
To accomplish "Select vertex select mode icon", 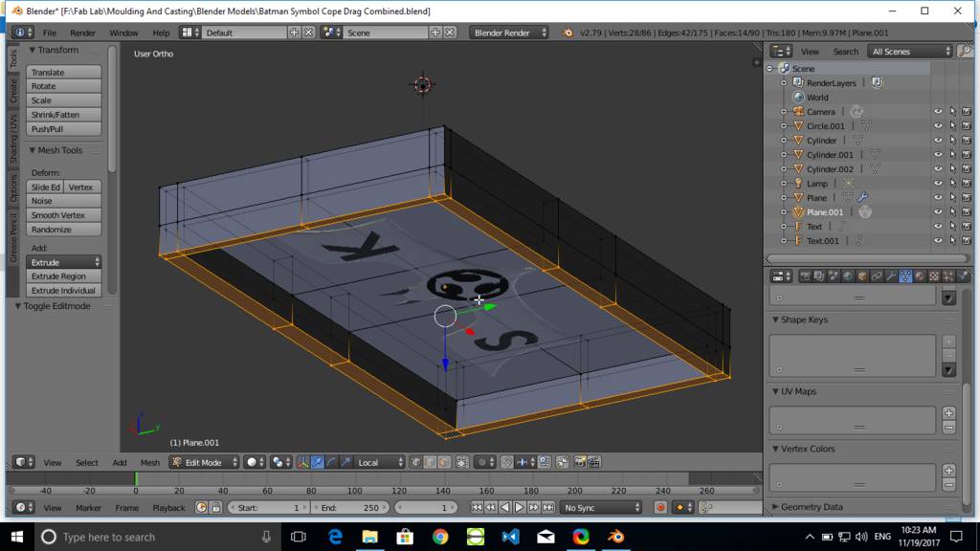I will pyautogui.click(x=415, y=462).
